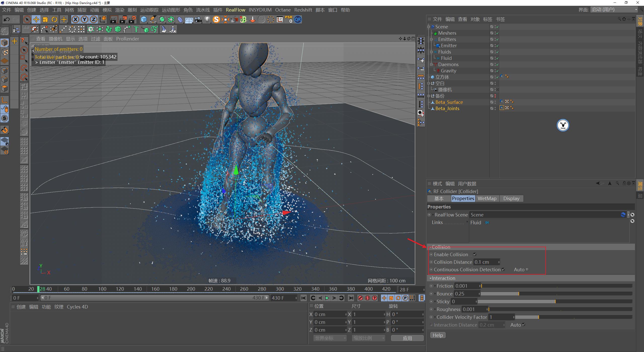Screen dimensions: 644x352
Task: Click the Help button
Action: click(437, 335)
